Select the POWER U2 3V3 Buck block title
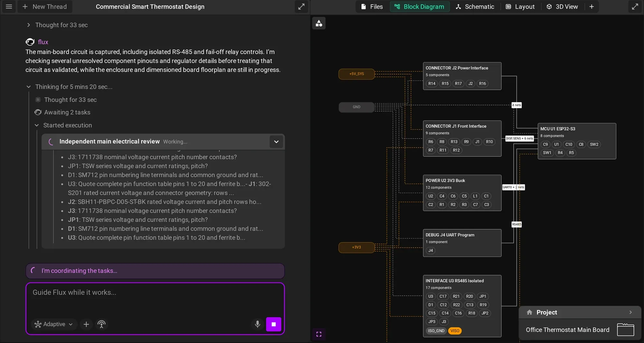 click(x=445, y=181)
